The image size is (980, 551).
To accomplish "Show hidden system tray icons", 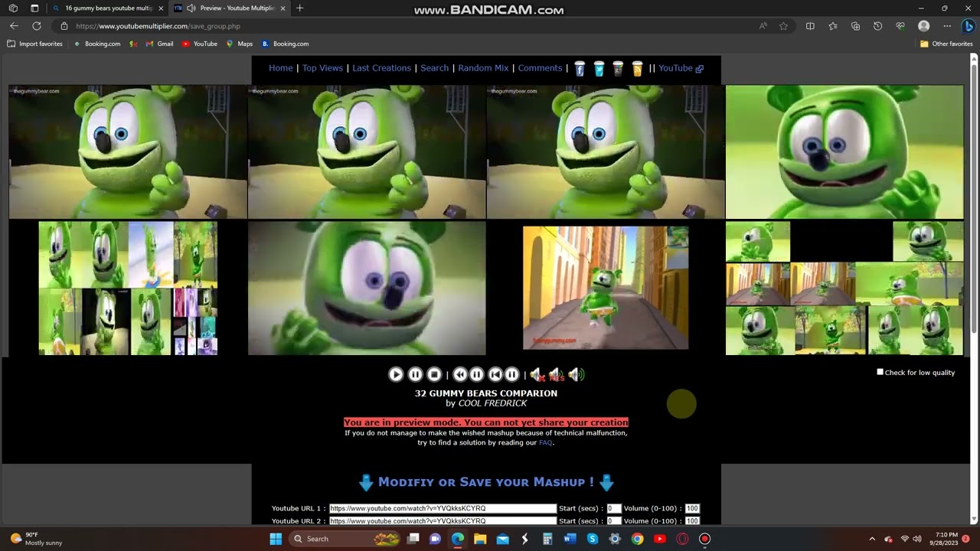I will point(872,539).
